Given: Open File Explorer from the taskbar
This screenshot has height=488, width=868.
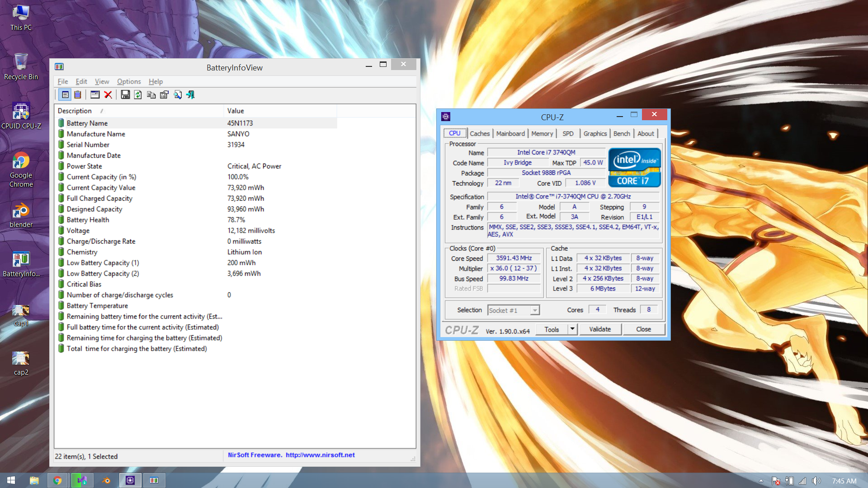Looking at the screenshot, I should (34, 480).
